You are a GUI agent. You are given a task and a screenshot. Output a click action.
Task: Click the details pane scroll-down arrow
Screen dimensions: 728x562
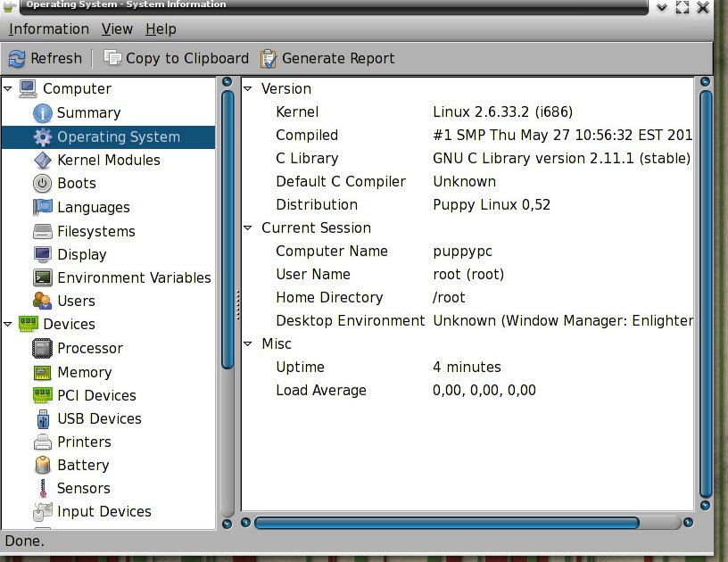coord(705,506)
